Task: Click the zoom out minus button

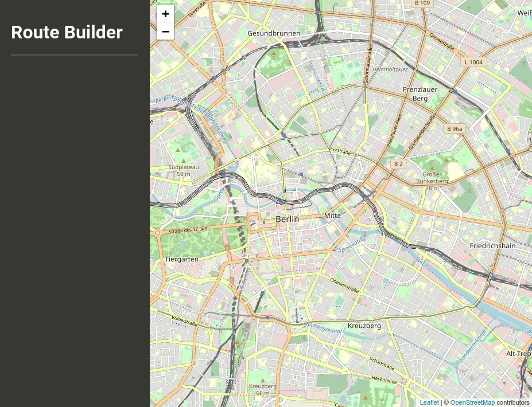Action: (x=165, y=32)
